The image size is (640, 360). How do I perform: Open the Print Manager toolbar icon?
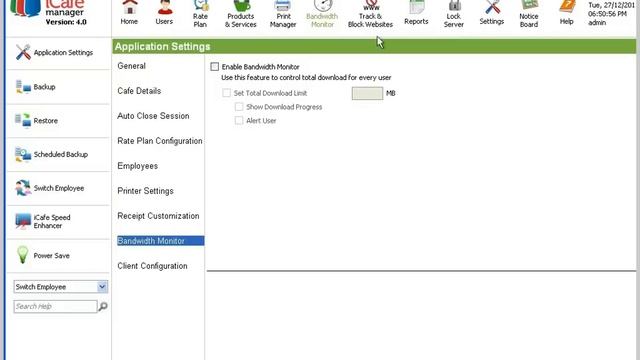coord(283,13)
